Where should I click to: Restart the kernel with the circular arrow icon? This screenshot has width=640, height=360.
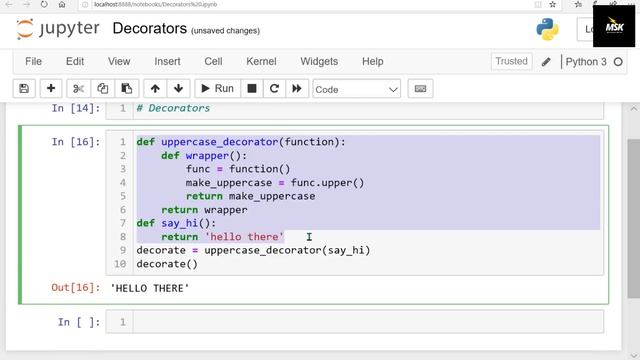274,89
